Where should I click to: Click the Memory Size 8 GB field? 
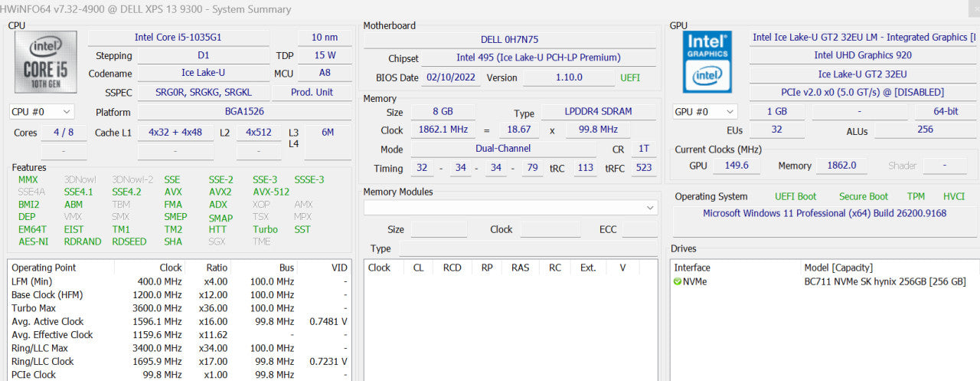tap(442, 113)
